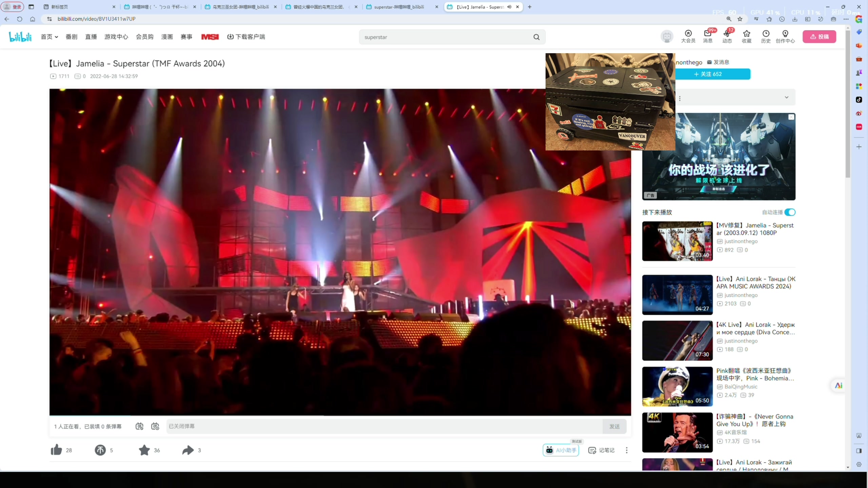Share the video with arrow icon
Screen dimensions: 868x488
pos(188,450)
